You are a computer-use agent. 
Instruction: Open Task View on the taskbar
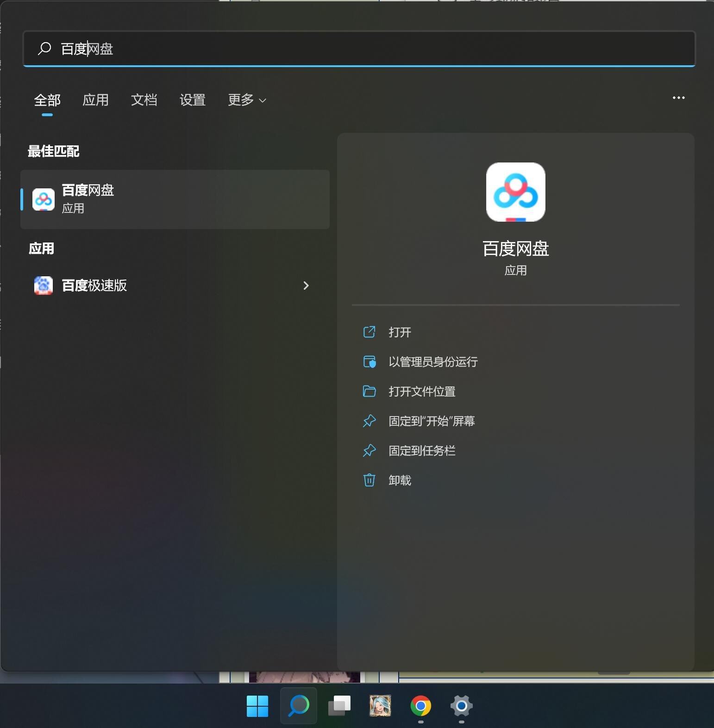click(x=339, y=706)
